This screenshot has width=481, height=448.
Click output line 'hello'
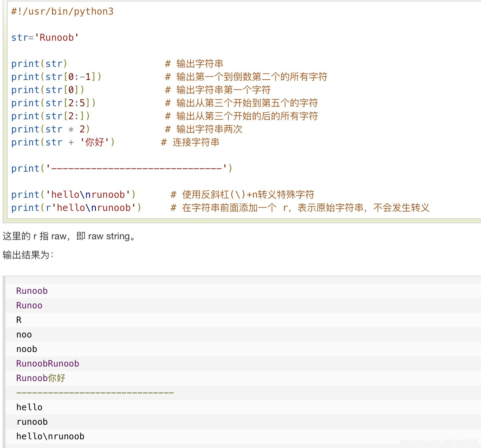29,407
